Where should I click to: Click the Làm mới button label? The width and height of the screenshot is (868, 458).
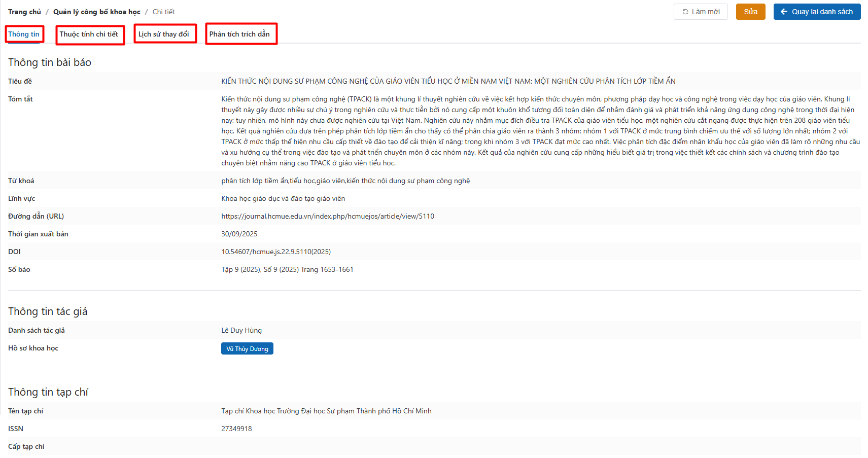coord(706,12)
